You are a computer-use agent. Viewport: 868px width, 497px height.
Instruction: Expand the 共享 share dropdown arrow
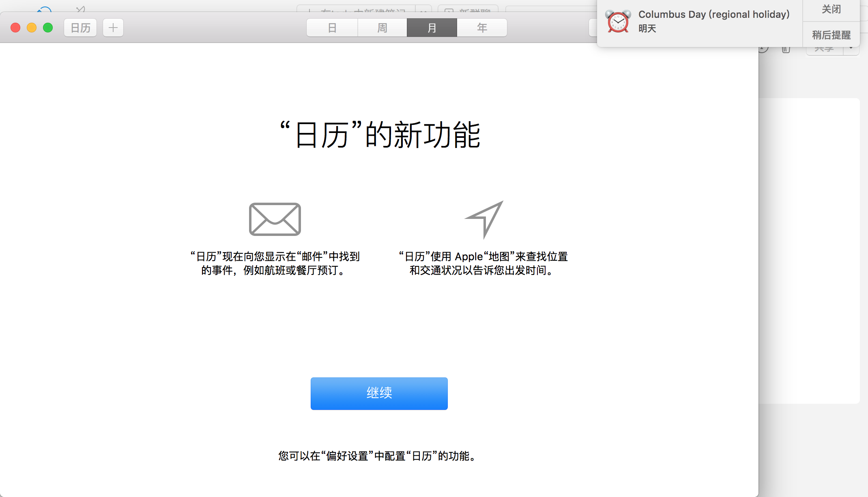tap(851, 49)
